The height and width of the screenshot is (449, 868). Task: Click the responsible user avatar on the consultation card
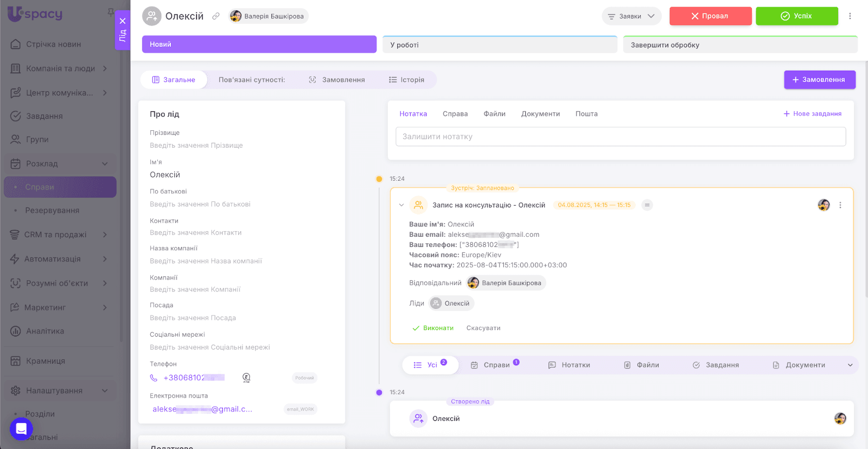(824, 205)
